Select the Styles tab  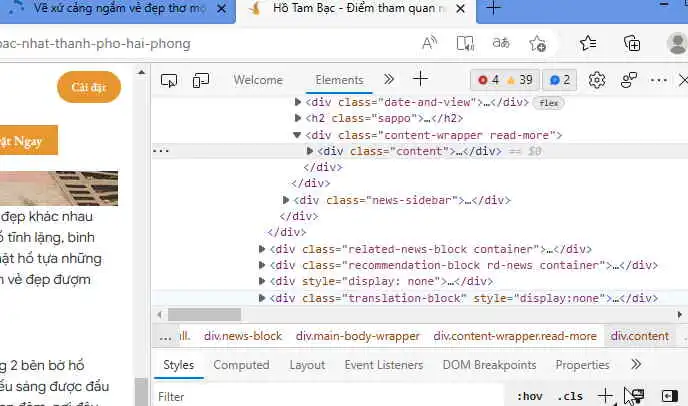click(179, 365)
